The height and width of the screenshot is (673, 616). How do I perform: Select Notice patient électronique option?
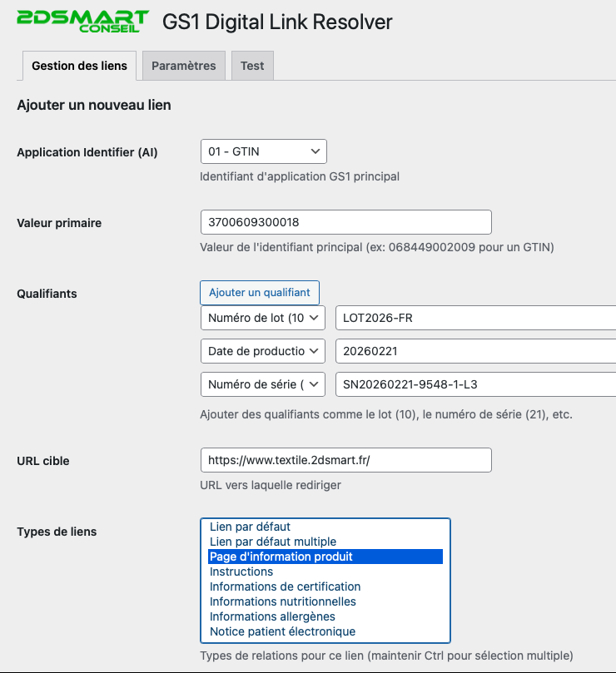[x=282, y=632]
